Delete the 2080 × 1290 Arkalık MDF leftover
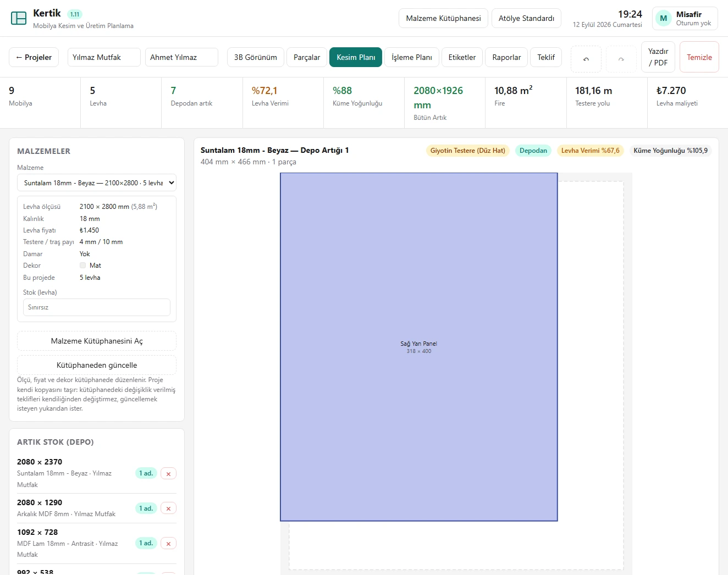 (x=168, y=508)
